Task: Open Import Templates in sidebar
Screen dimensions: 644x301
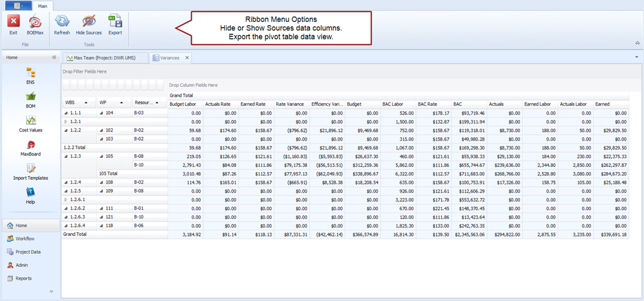Action: point(30,170)
